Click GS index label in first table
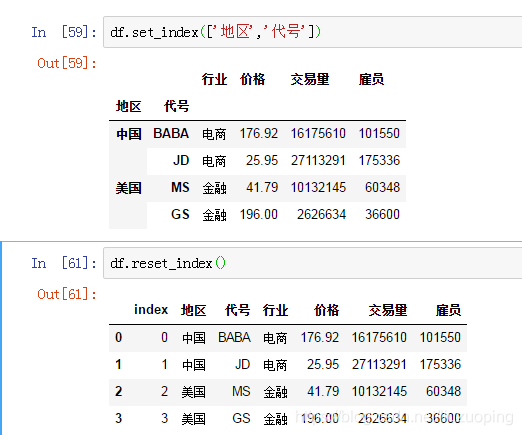The width and height of the screenshot is (522, 435). coord(180,214)
